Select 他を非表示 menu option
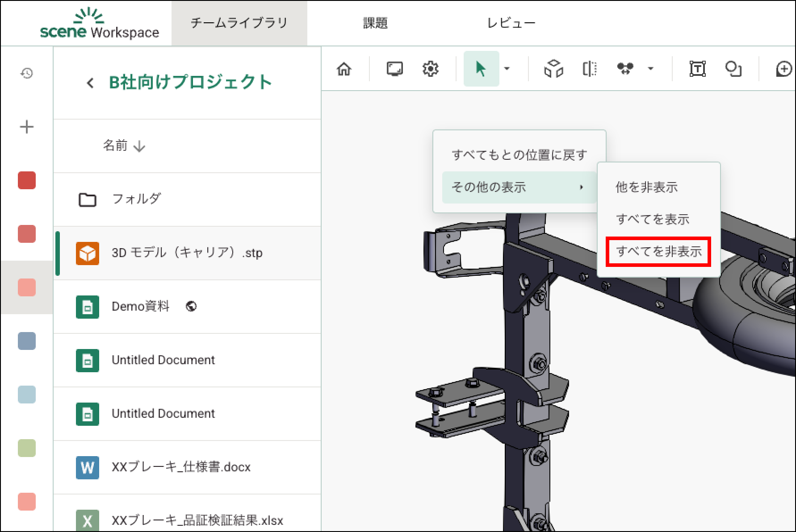Screen dimensions: 796x532 point(646,187)
